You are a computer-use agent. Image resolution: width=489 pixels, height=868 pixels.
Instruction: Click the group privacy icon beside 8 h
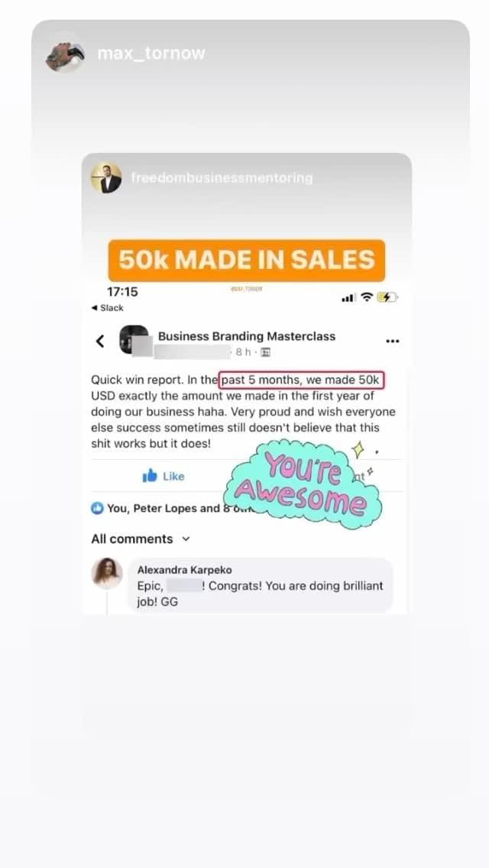(x=265, y=352)
